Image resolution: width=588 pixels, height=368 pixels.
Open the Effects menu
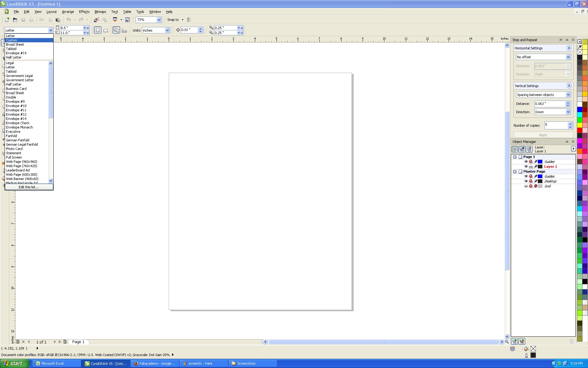(84, 12)
